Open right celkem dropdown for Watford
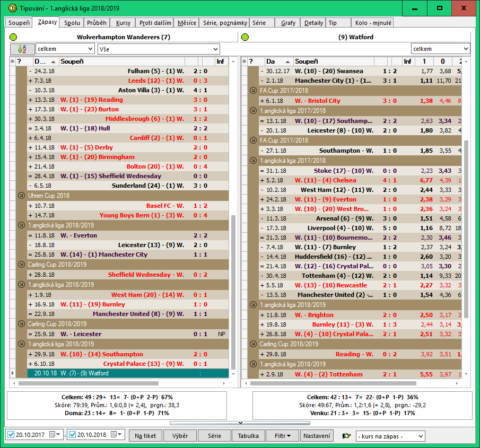This screenshot has width=480, height=448. click(x=440, y=49)
